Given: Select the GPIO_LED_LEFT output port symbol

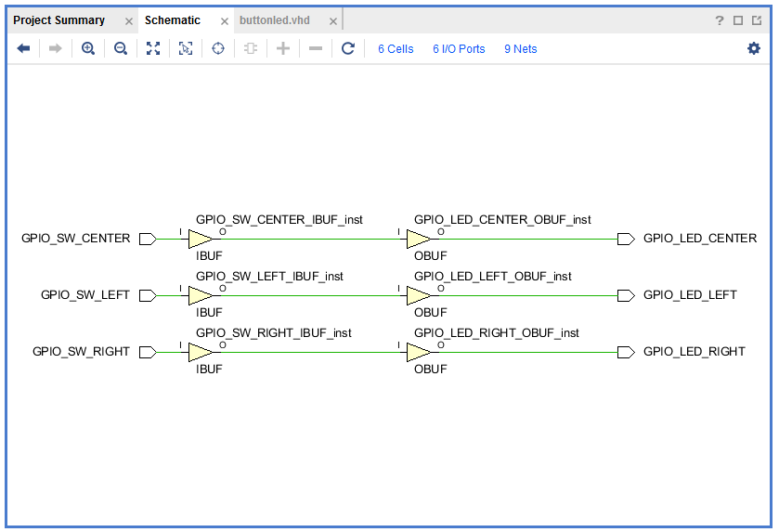Looking at the screenshot, I should (x=626, y=295).
